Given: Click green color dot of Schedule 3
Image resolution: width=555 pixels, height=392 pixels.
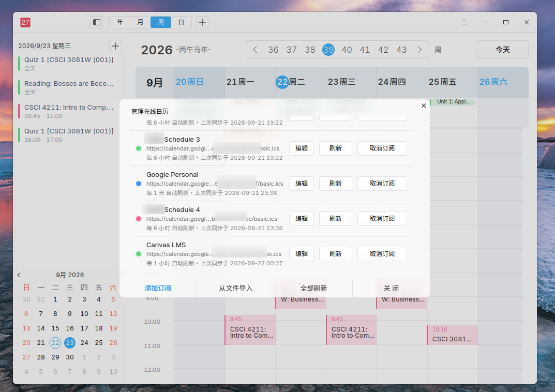Looking at the screenshot, I should [x=139, y=148].
